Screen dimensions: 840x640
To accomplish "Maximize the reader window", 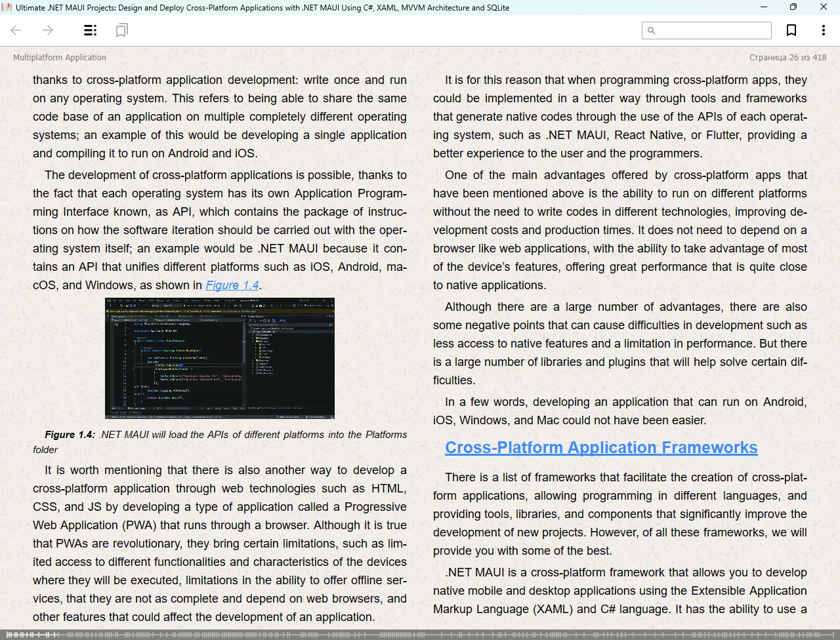I will point(793,7).
